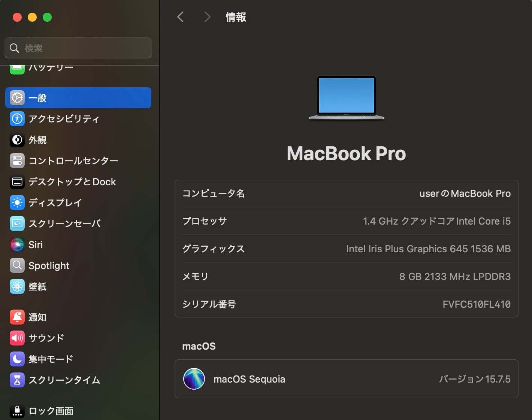Click the スクリーンタイム hourglass icon
532x420 pixels.
point(17,380)
